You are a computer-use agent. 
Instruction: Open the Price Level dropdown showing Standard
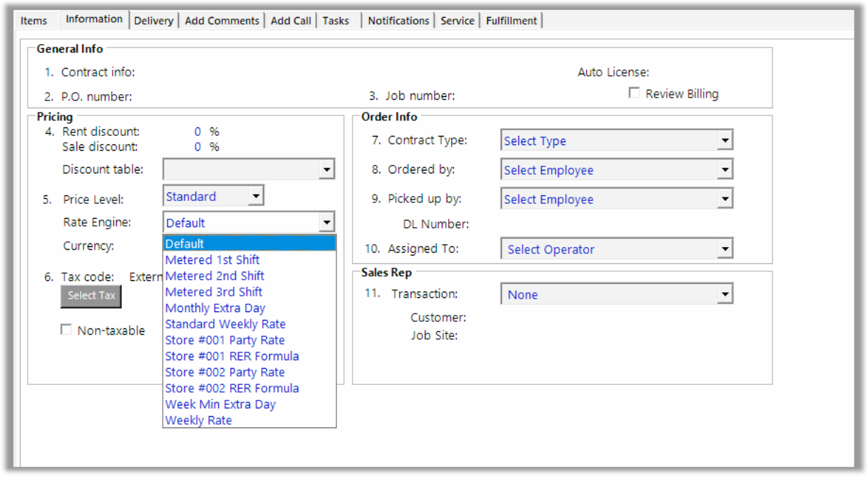point(254,195)
